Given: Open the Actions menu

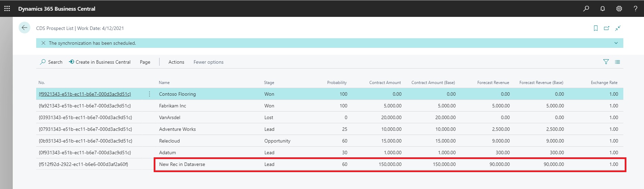Looking at the screenshot, I should click(x=176, y=62).
